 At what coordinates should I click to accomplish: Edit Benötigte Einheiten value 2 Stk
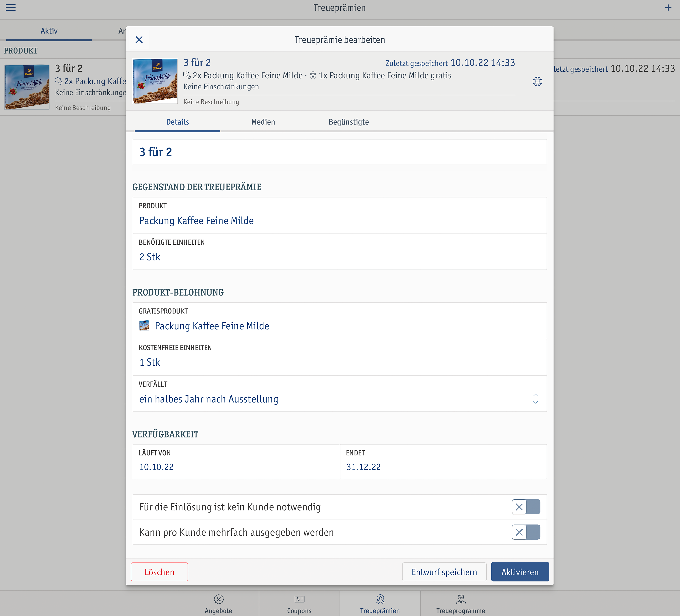tap(340, 252)
